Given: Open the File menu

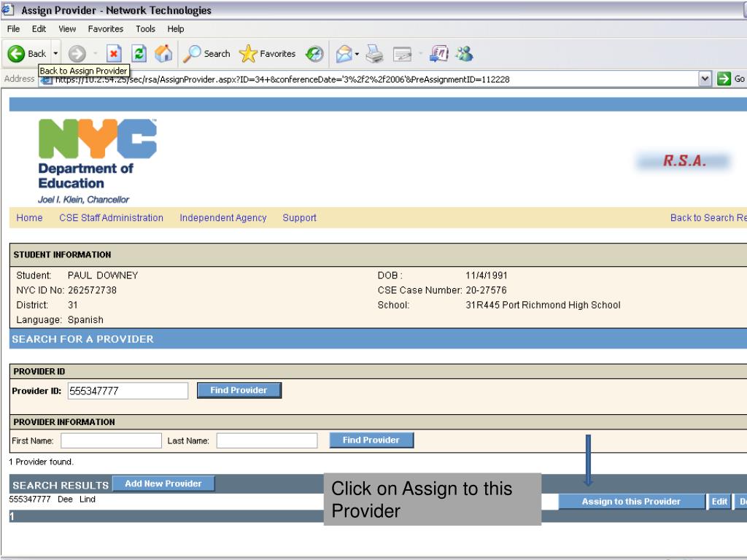Looking at the screenshot, I should (13, 29).
